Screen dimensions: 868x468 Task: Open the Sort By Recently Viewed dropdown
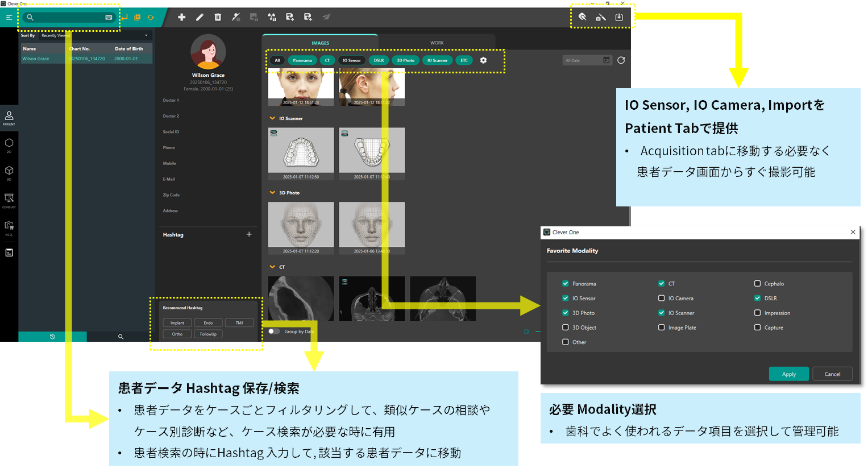(94, 35)
